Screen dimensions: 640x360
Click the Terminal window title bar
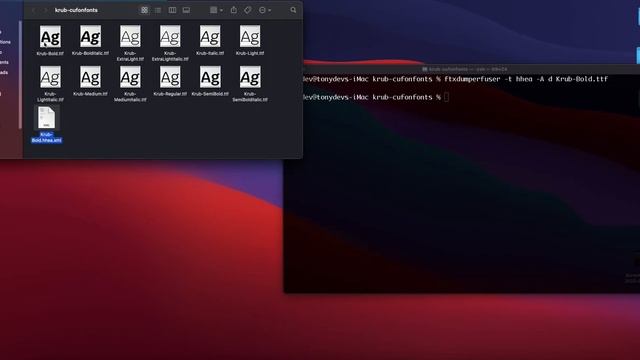coord(465,69)
